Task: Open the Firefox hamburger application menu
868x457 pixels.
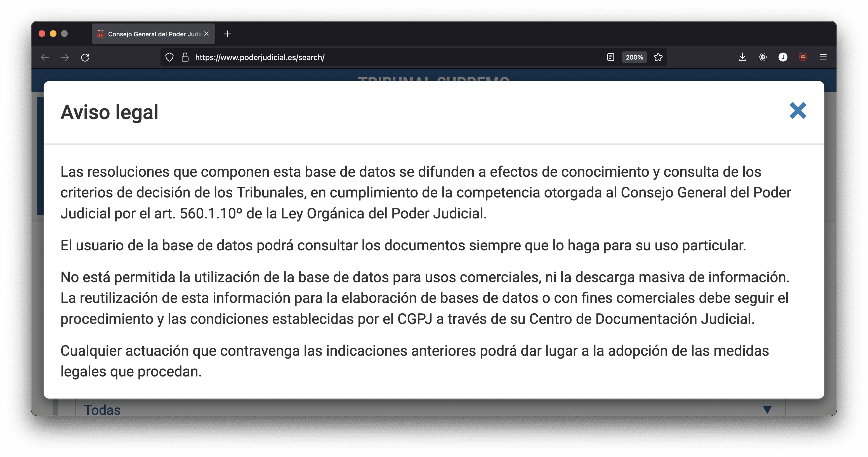Action: (x=823, y=57)
